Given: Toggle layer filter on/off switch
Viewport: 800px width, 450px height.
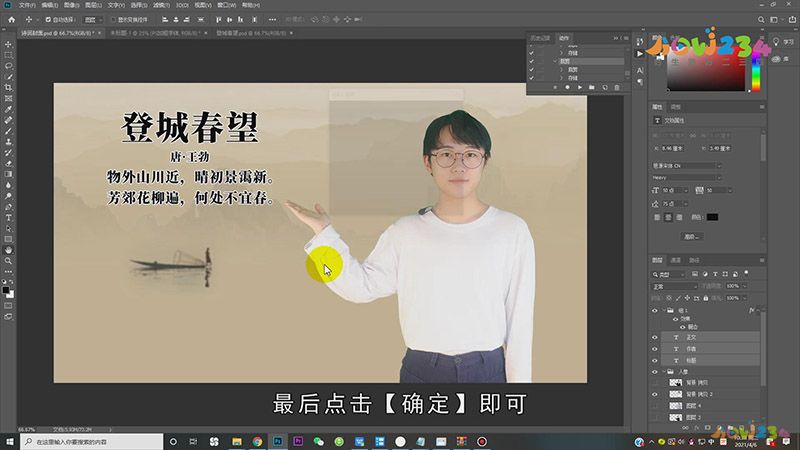Looking at the screenshot, I should pos(746,273).
